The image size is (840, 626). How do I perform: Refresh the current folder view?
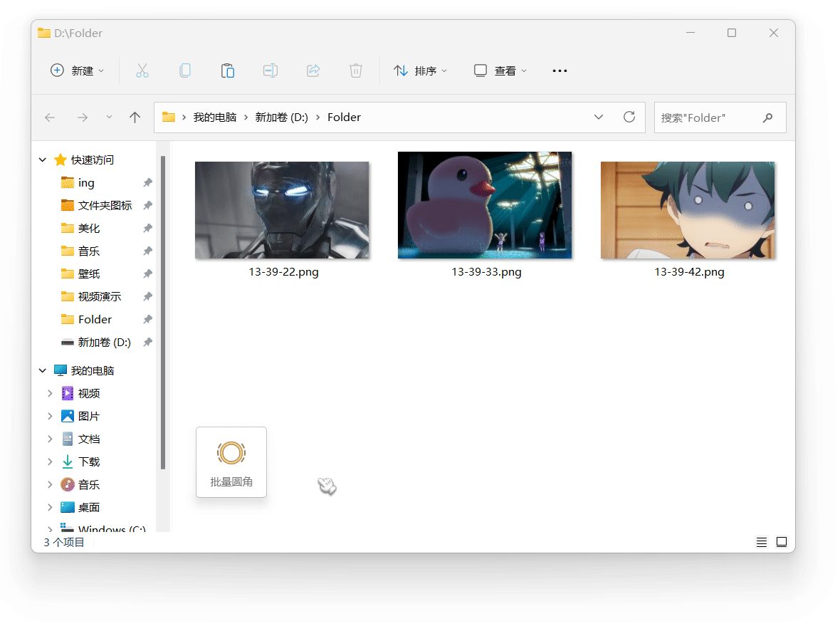pyautogui.click(x=629, y=117)
